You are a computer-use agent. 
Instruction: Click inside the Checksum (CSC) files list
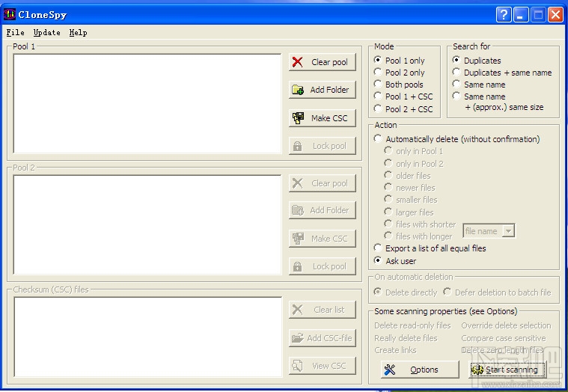click(x=147, y=337)
